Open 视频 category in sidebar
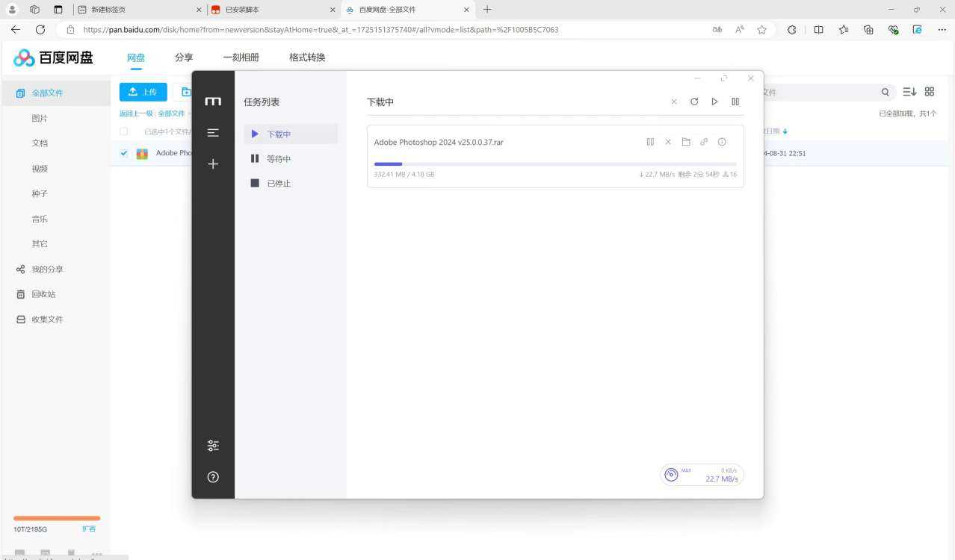This screenshot has height=560, width=955. 40,169
